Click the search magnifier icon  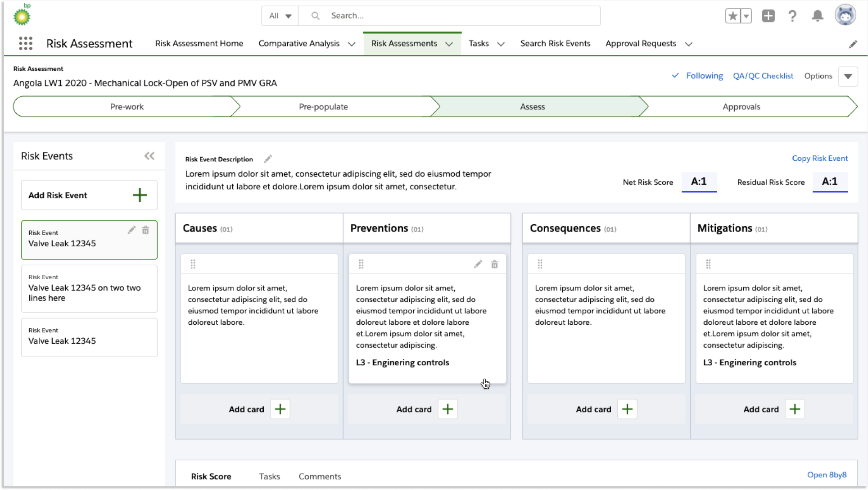316,16
